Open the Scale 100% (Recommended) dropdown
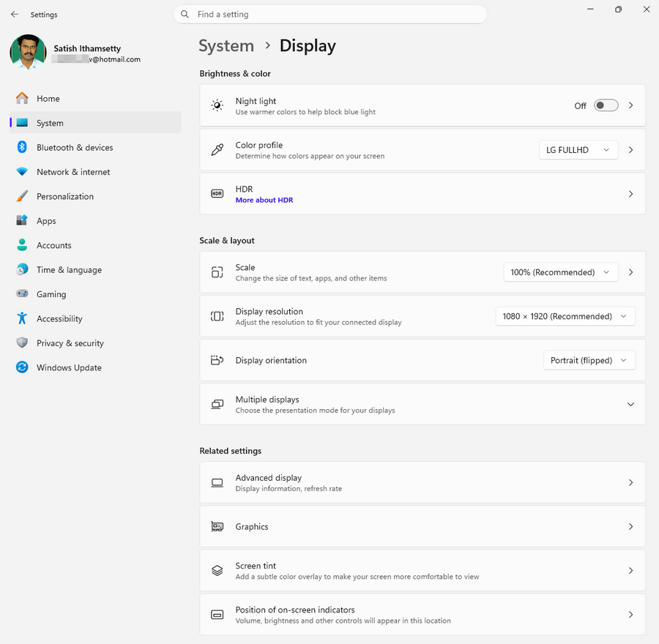Viewport: 659px width, 644px height. [x=561, y=272]
